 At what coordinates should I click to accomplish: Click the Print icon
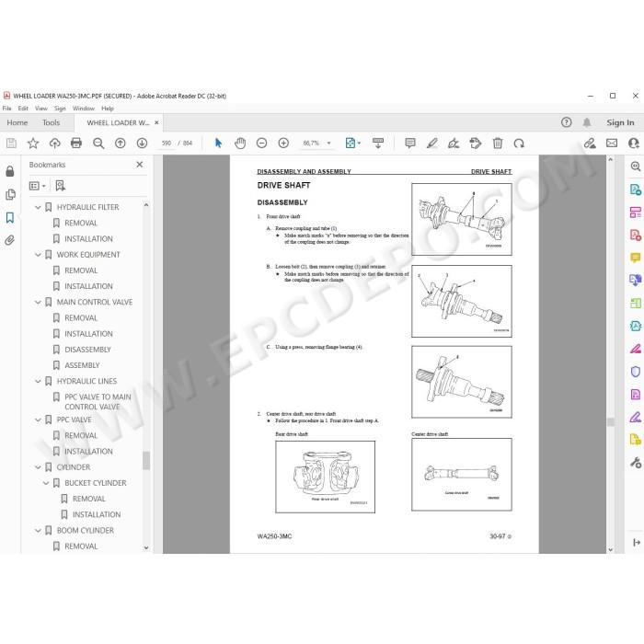tap(76, 143)
